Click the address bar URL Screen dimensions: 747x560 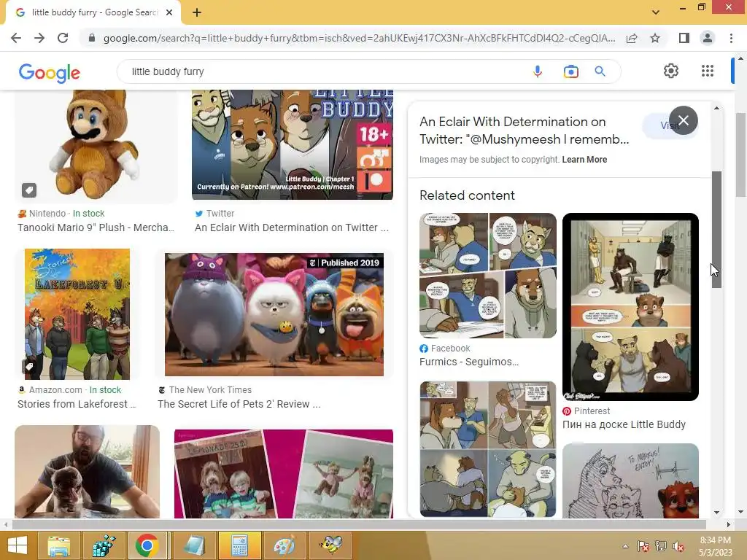click(x=359, y=38)
